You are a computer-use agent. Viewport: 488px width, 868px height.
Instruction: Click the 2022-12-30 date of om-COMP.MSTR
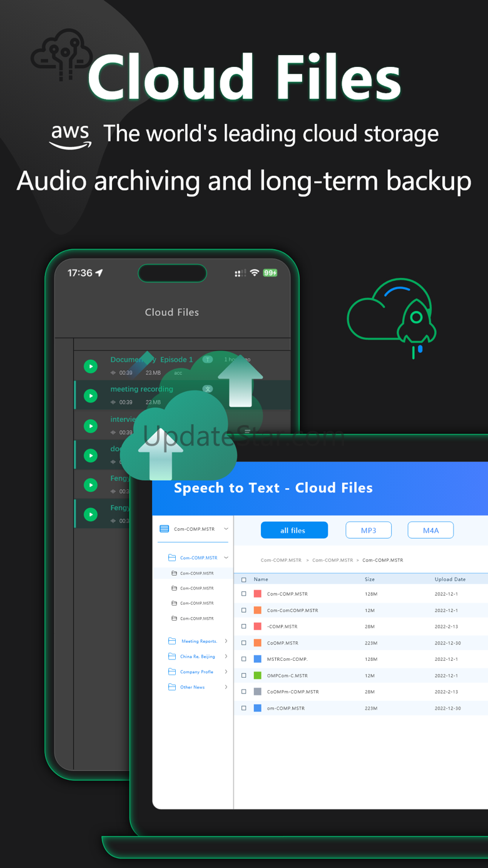pyautogui.click(x=447, y=708)
